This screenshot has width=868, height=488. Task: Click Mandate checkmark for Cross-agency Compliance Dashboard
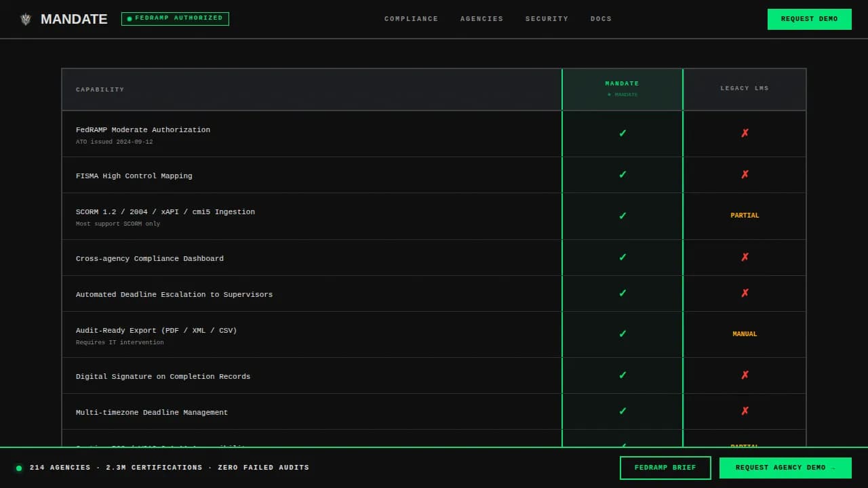[x=623, y=258]
